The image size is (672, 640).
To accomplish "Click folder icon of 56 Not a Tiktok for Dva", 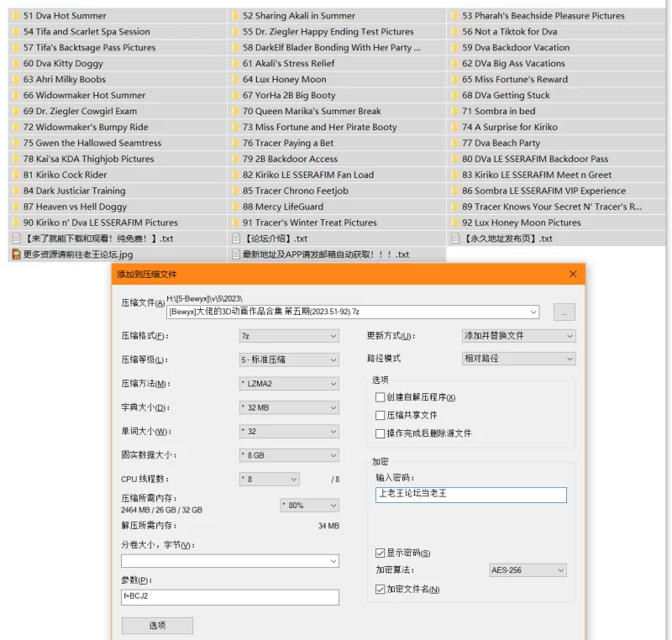I will click(x=454, y=32).
